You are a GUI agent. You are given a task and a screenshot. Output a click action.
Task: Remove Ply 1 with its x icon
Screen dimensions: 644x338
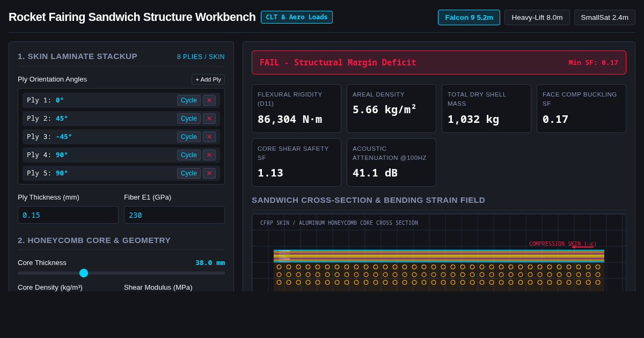tap(209, 100)
